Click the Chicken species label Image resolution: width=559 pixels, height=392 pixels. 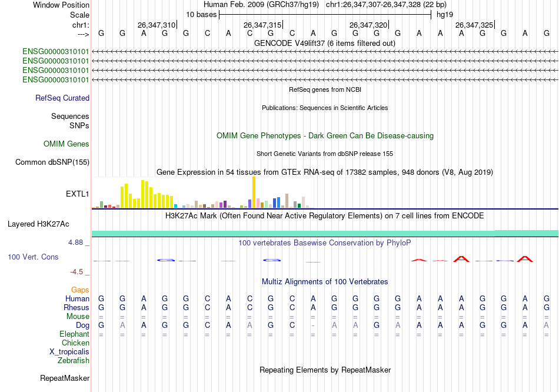click(75, 343)
